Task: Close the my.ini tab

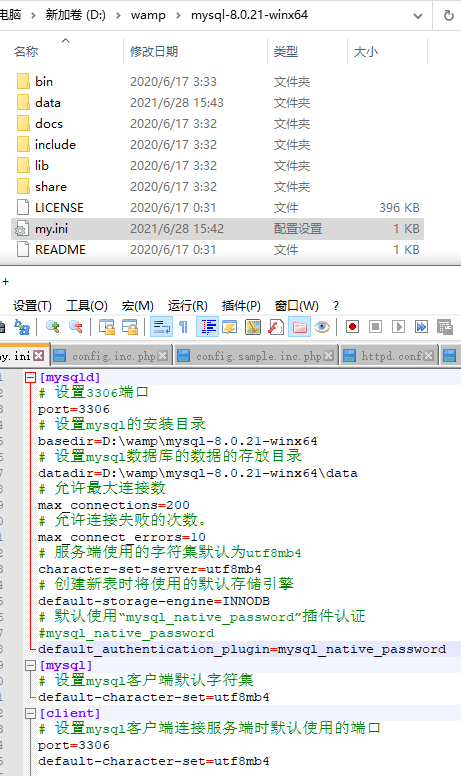Action: click(39, 356)
